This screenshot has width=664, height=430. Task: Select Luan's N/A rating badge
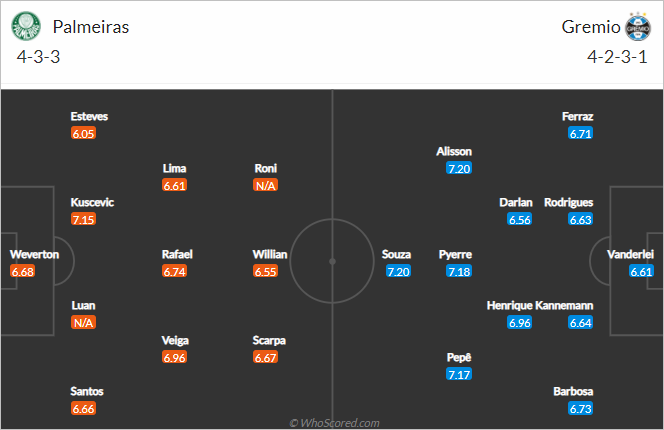tap(83, 323)
